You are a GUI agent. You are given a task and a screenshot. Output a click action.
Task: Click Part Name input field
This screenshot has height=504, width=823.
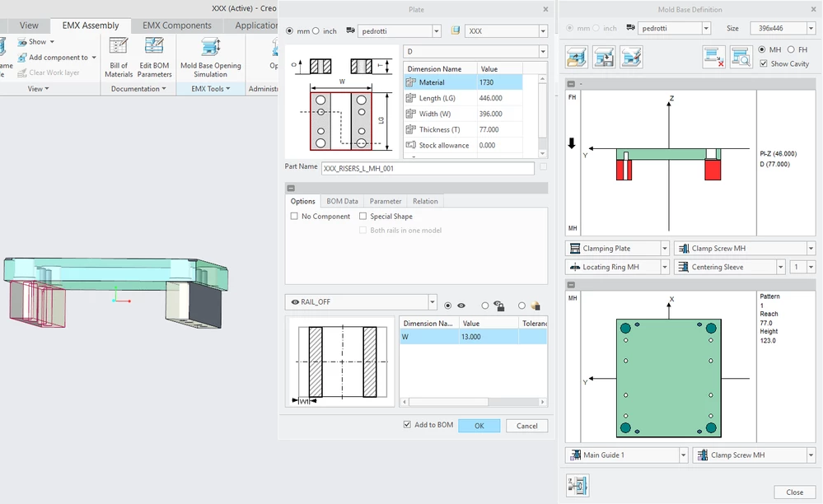(428, 168)
